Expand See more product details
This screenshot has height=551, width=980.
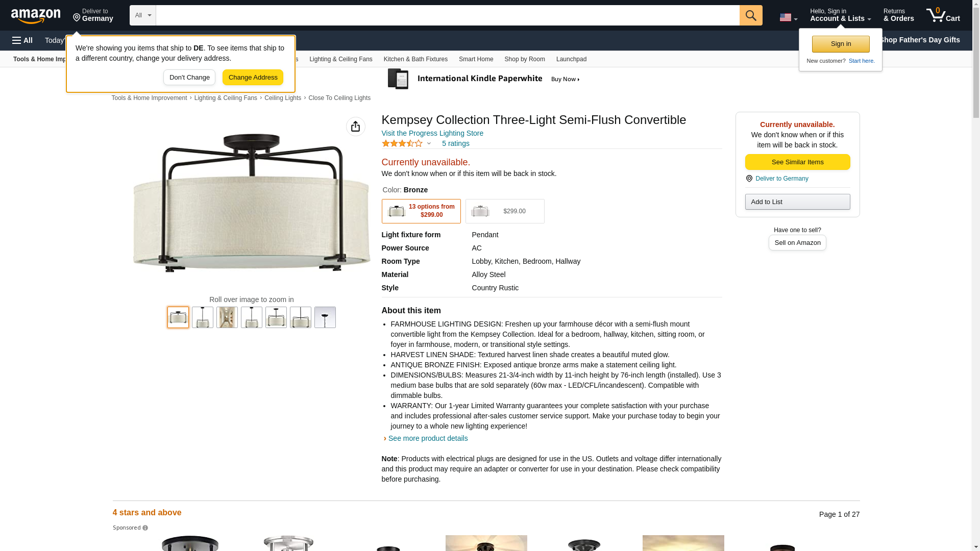click(427, 438)
